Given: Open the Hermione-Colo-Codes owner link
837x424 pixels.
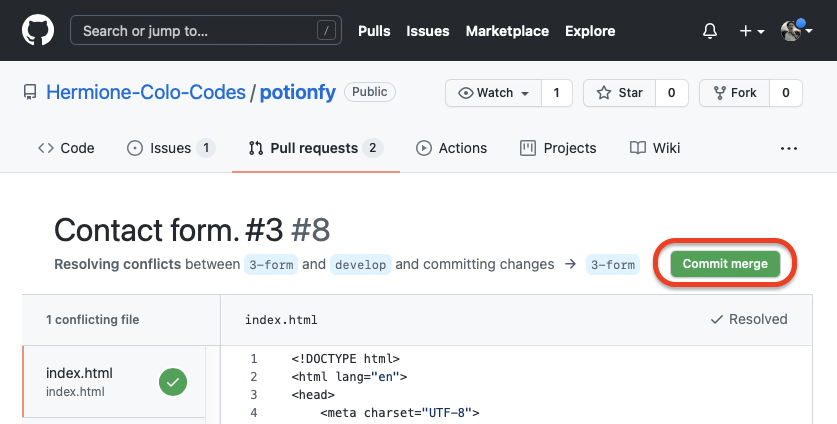Looking at the screenshot, I should pyautogui.click(x=146, y=92).
